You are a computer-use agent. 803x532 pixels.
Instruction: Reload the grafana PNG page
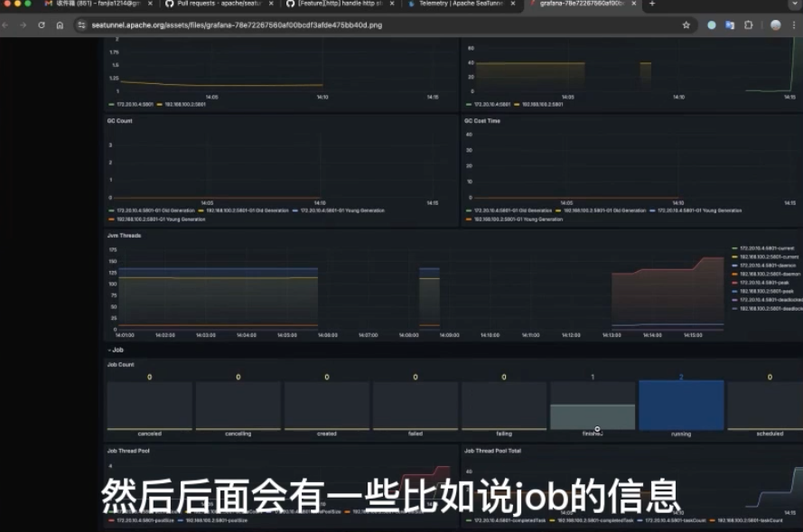(x=42, y=25)
